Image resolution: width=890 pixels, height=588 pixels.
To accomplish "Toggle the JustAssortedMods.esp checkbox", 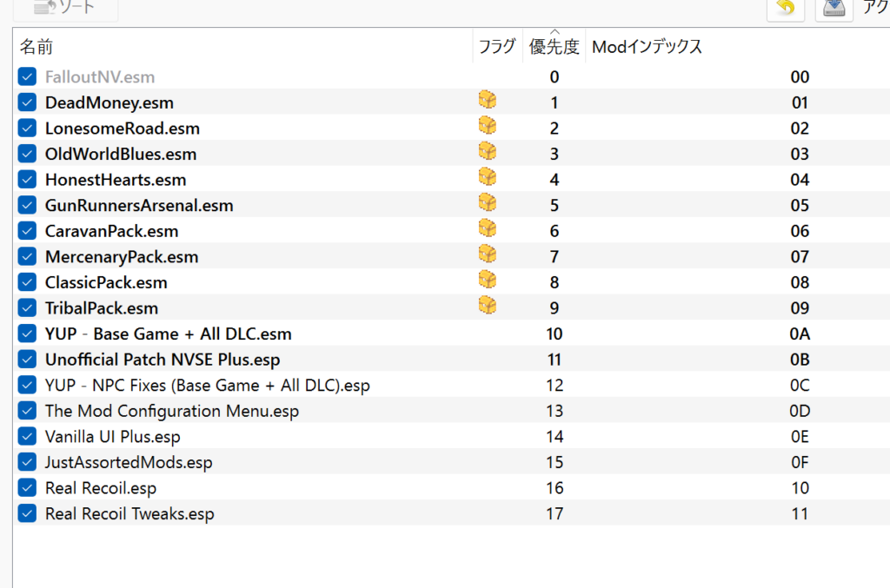I will (28, 462).
